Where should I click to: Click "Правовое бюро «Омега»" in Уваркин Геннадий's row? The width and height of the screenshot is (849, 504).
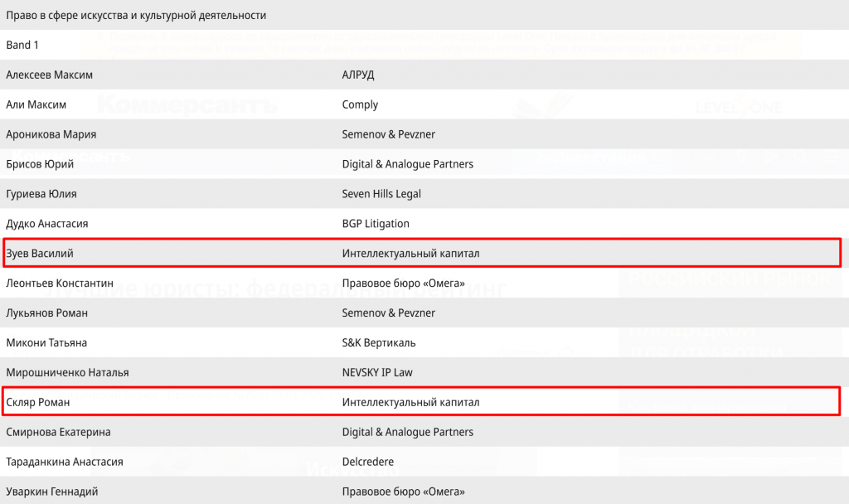pyautogui.click(x=404, y=492)
